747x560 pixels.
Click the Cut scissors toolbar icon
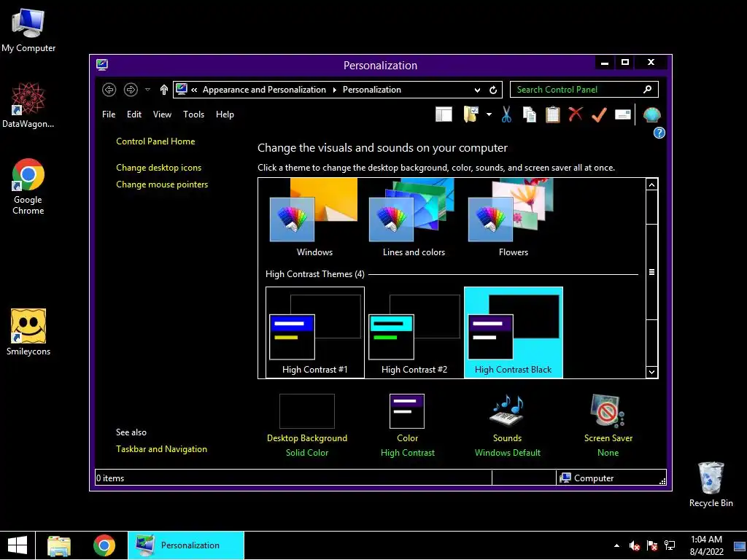pos(506,114)
